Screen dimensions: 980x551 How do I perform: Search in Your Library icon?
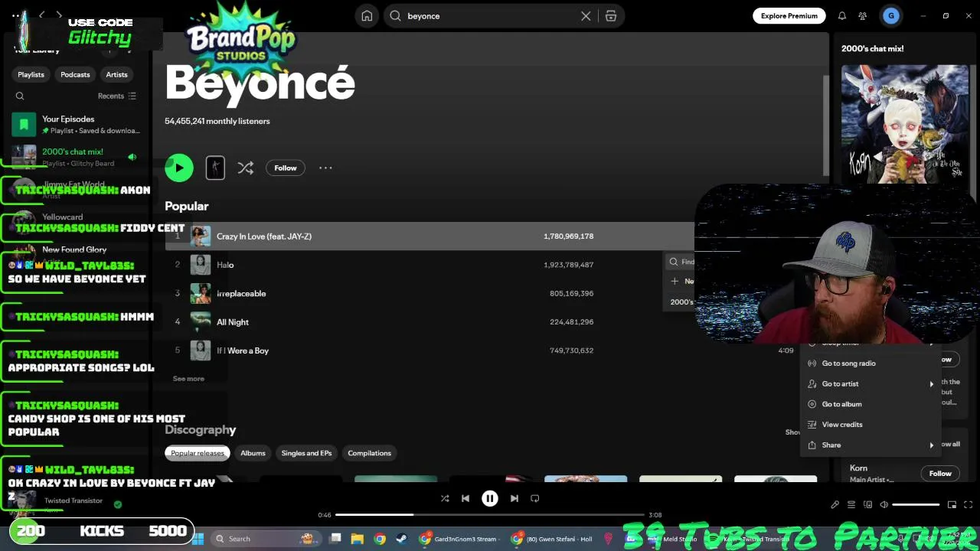click(20, 96)
